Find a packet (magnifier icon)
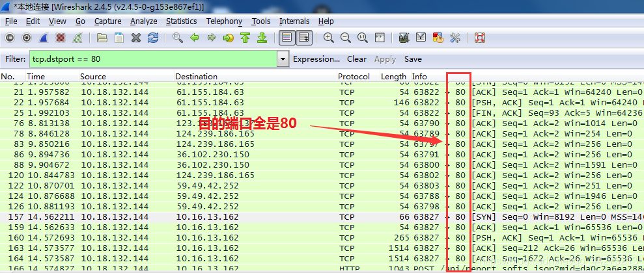The width and height of the screenshot is (644, 273). point(177,38)
